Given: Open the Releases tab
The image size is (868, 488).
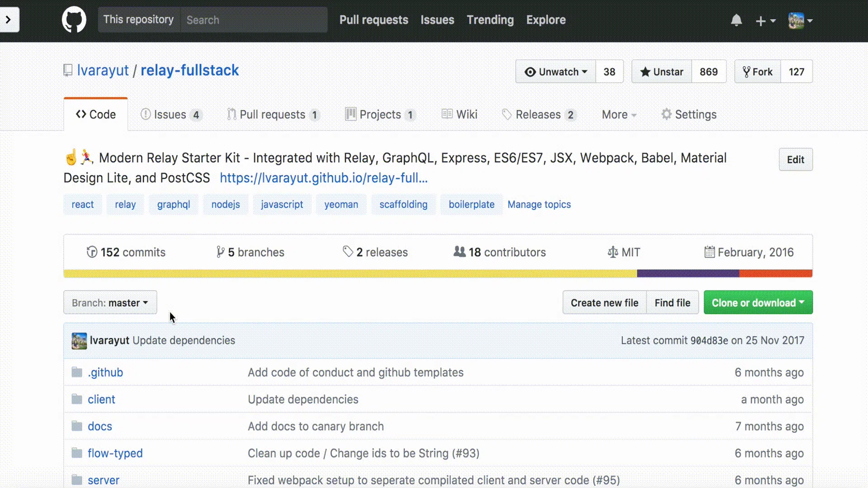Looking at the screenshot, I should click(x=539, y=114).
